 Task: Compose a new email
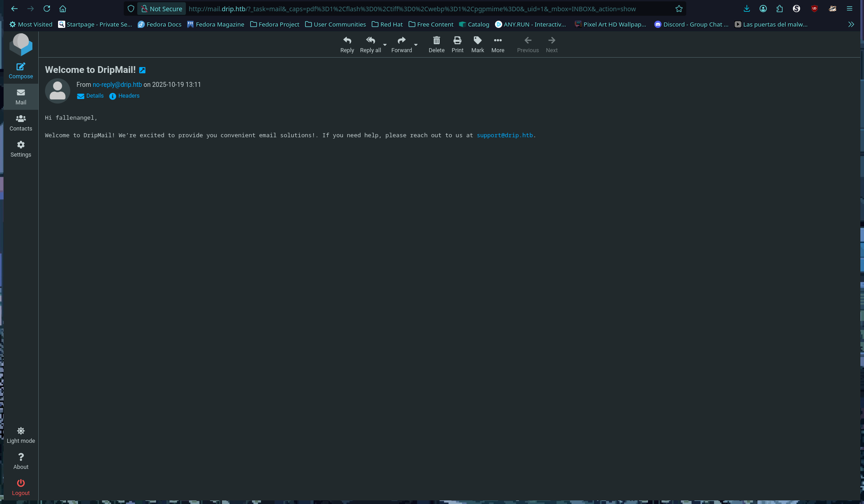coord(21,71)
